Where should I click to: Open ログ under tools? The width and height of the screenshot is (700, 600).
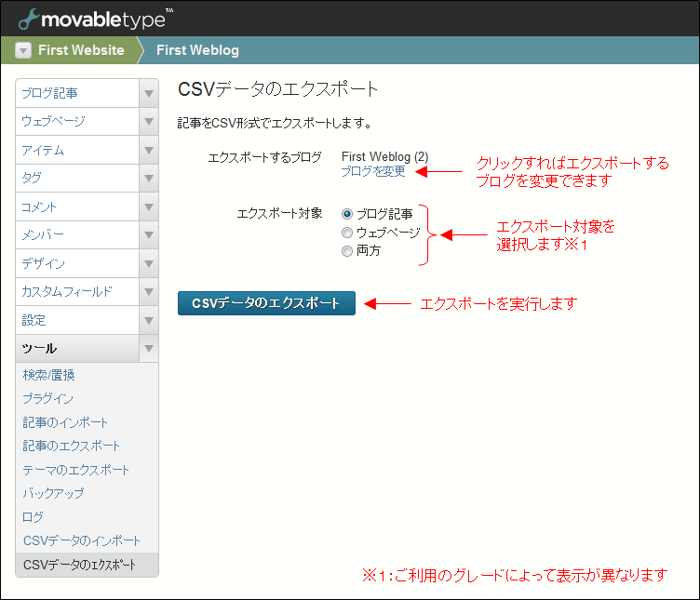tap(33, 517)
